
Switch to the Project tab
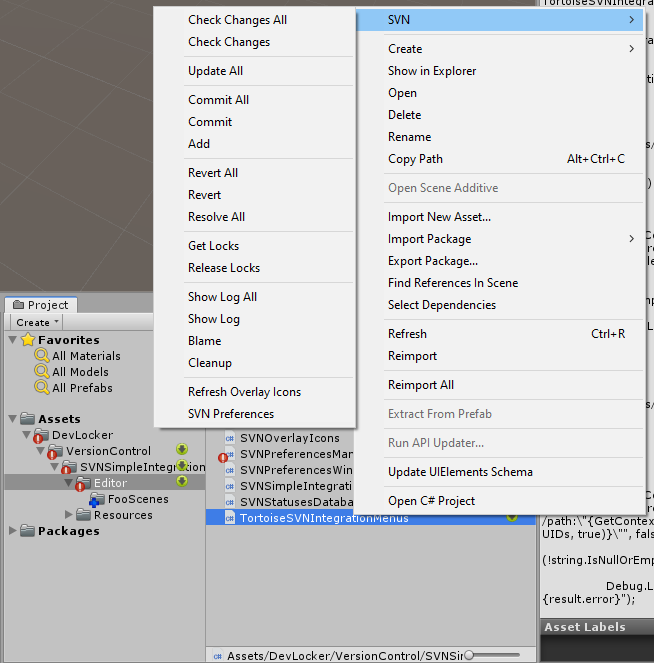pyautogui.click(x=41, y=305)
